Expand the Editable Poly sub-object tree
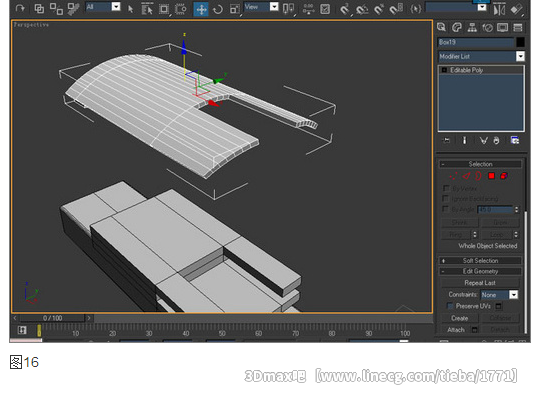Screen dimensions: 557x395 pos(444,70)
